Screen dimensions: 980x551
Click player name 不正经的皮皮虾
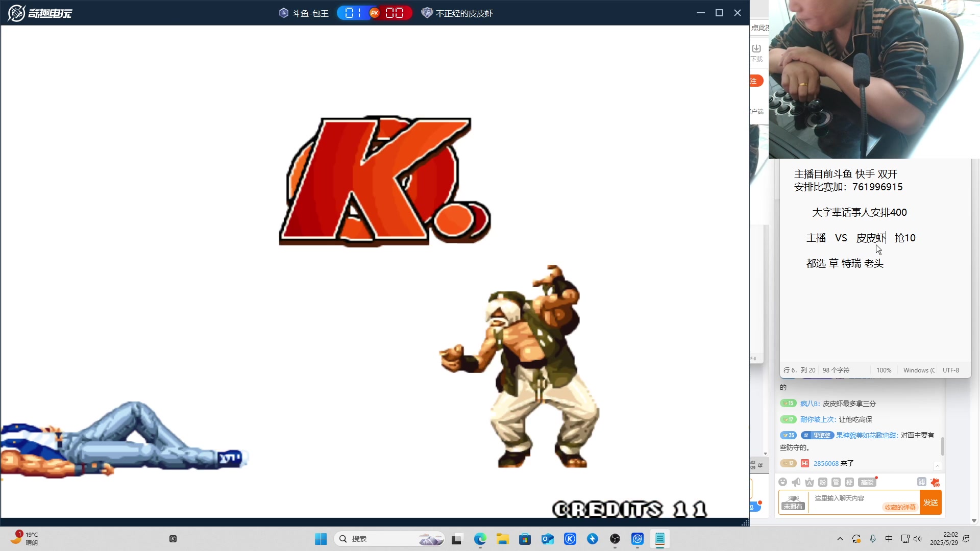pyautogui.click(x=464, y=13)
